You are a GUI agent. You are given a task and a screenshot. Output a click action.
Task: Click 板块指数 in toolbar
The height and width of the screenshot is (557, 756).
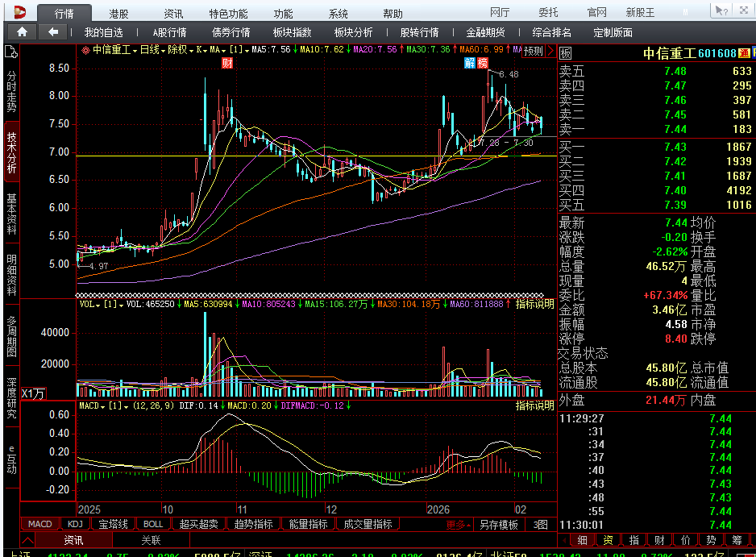(293, 32)
